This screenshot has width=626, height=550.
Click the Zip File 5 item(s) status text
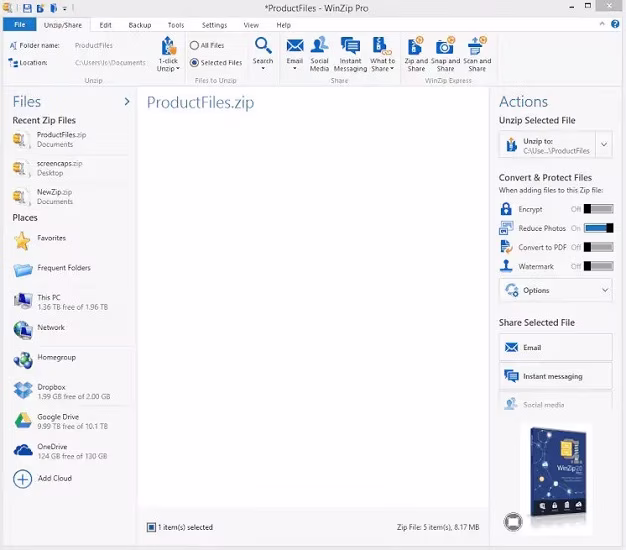click(x=438, y=527)
